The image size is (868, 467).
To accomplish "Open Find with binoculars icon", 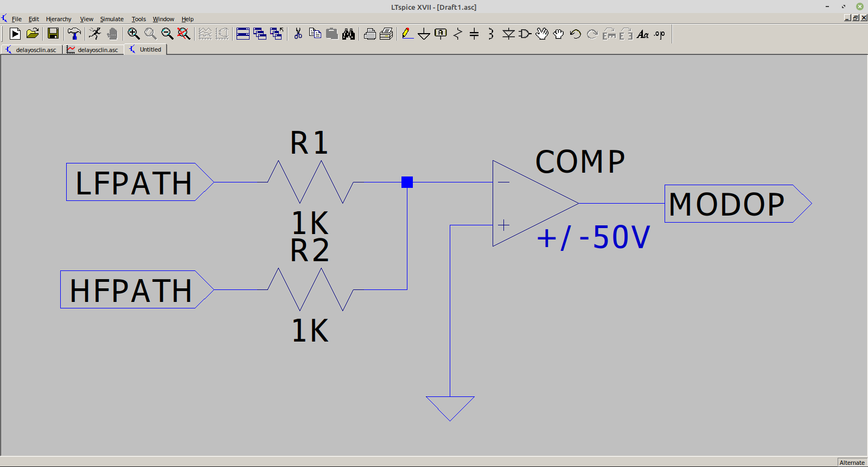I will (x=348, y=34).
